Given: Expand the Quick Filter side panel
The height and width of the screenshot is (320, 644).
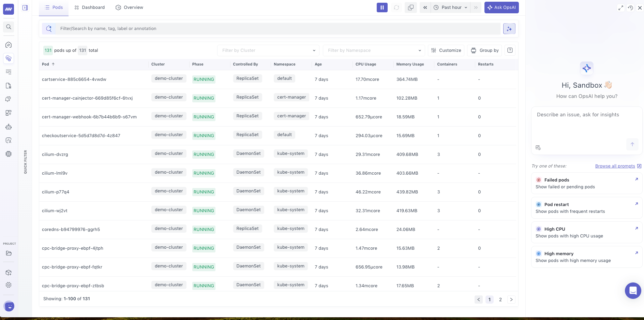Looking at the screenshot, I should click(25, 162).
